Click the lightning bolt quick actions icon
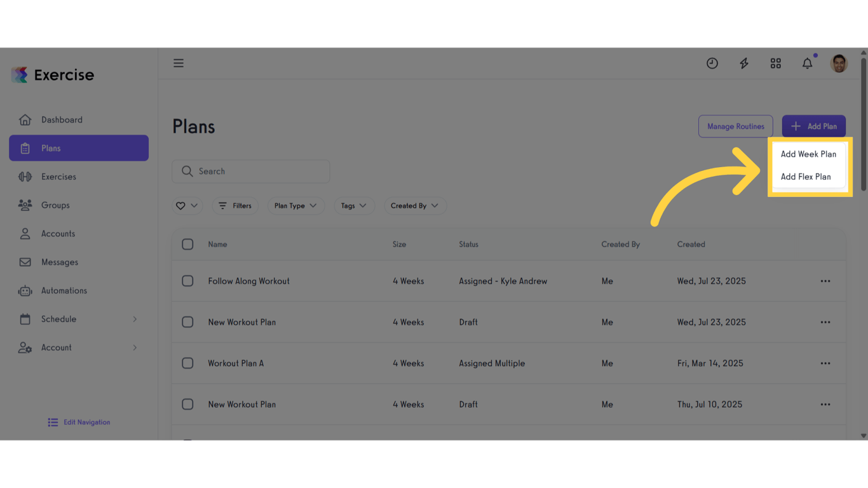Screen dimensions: 868x488 744,63
